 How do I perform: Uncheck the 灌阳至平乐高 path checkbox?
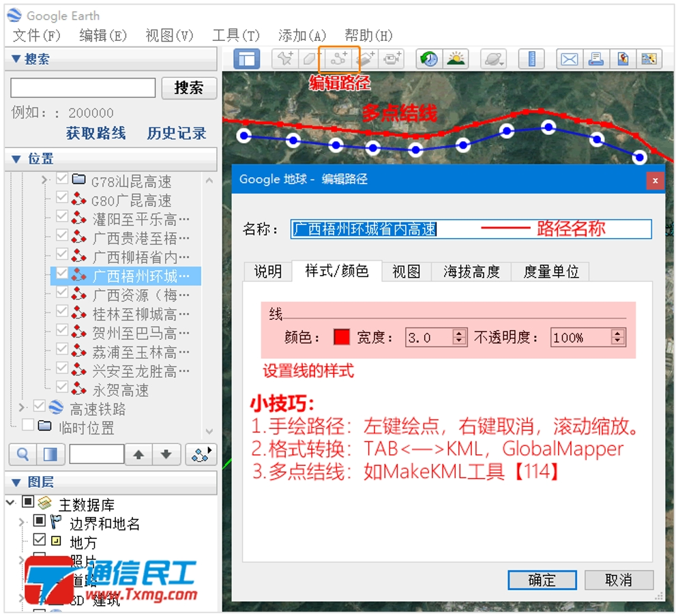tap(62, 216)
